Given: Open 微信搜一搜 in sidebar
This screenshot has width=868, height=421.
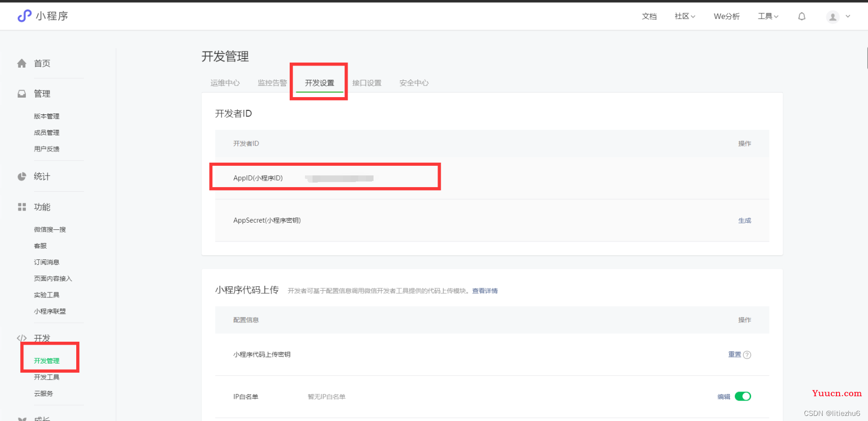Looking at the screenshot, I should [50, 230].
